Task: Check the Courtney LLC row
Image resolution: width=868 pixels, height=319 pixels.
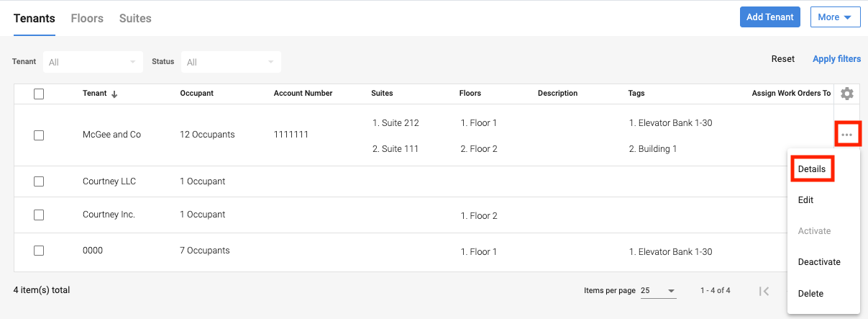Action: click(x=39, y=181)
